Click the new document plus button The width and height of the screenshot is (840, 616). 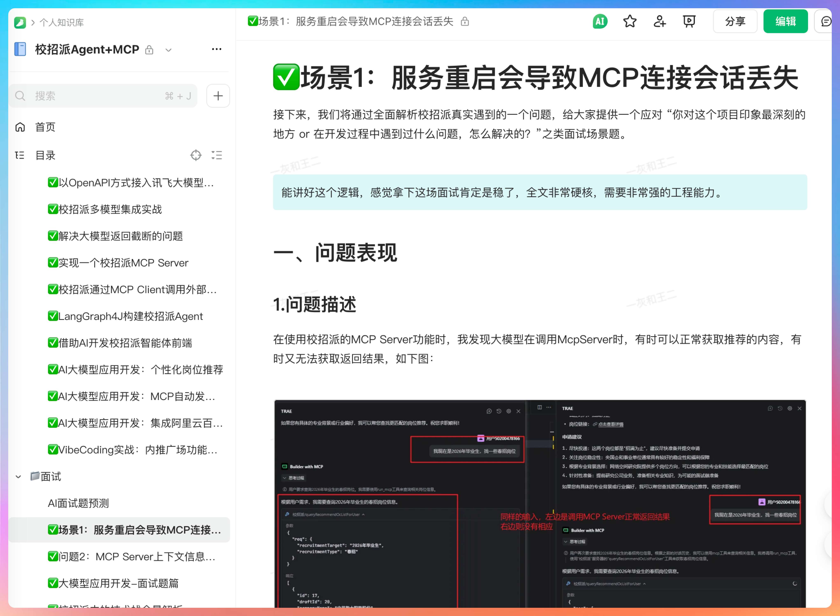coord(218,96)
